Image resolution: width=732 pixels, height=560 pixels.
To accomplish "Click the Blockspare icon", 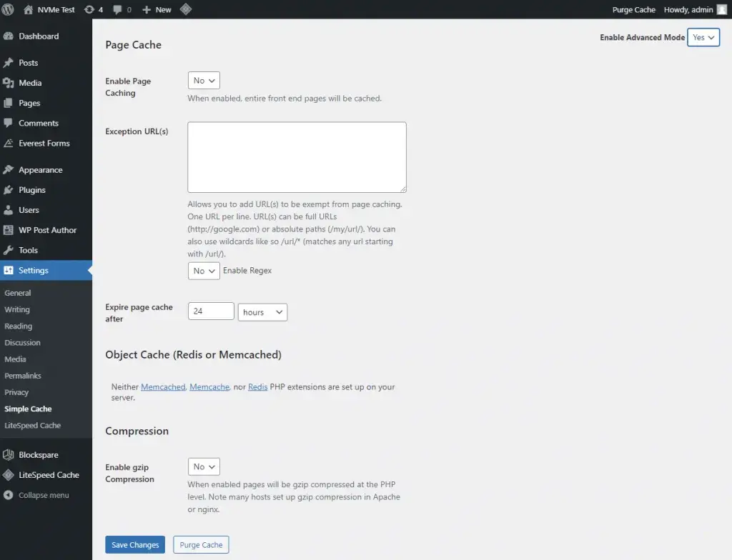I will coord(8,454).
